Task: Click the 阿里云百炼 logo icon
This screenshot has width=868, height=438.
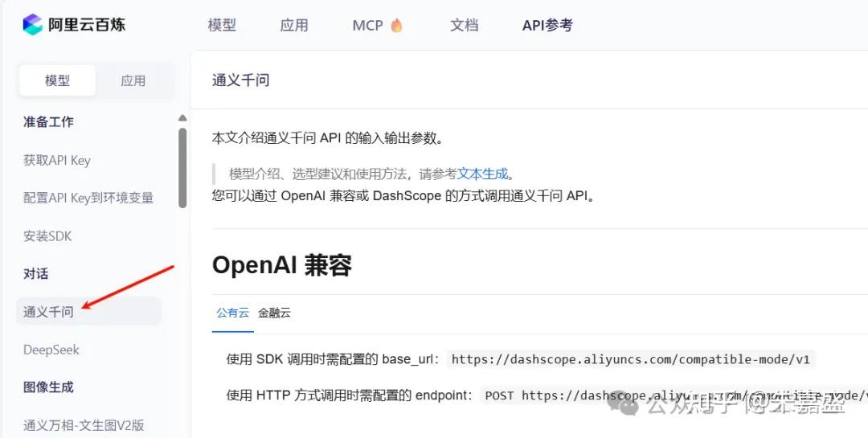Action: 32,25
